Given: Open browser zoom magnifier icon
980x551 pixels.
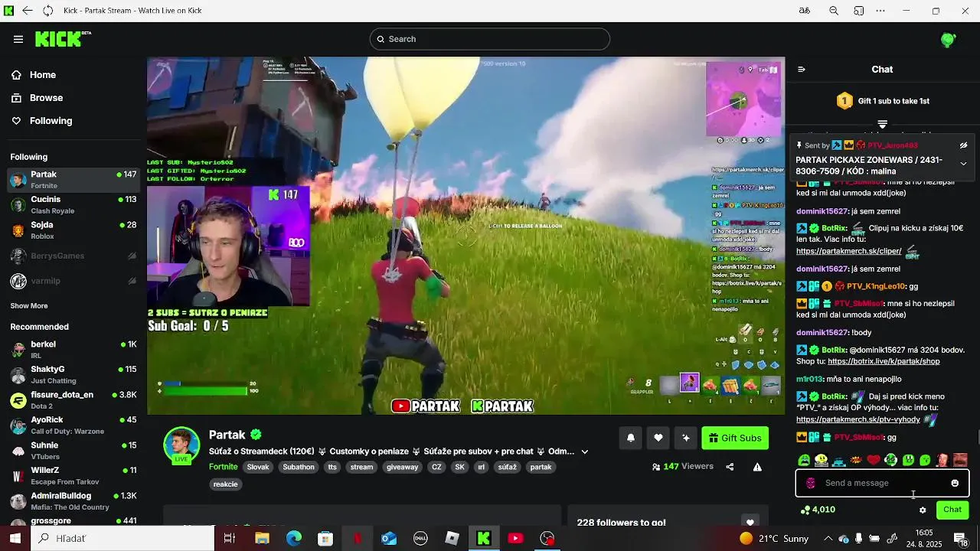Looking at the screenshot, I should point(834,11).
